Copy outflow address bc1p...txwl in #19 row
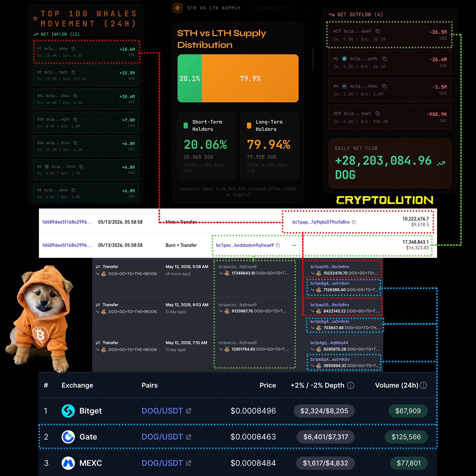The image size is (476, 476). coord(378,113)
